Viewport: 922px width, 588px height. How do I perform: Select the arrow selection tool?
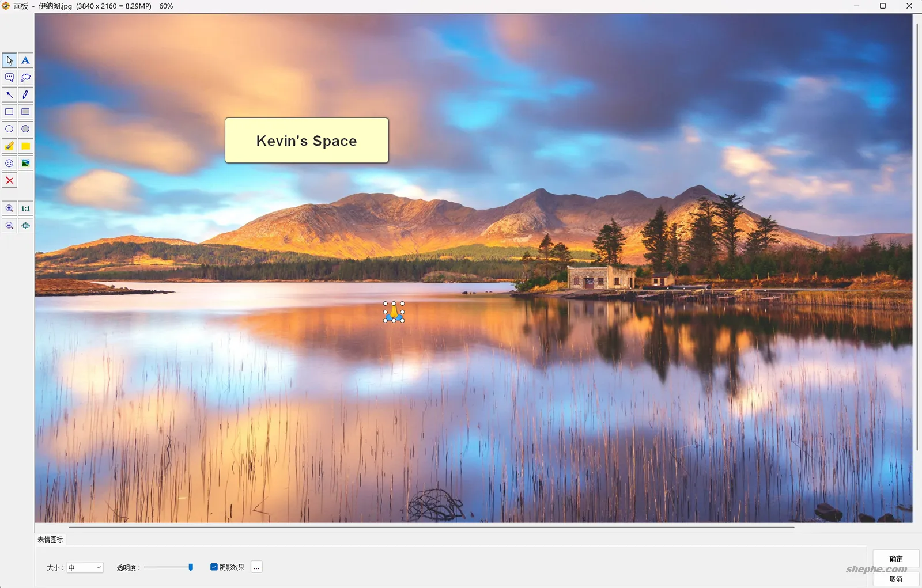pyautogui.click(x=9, y=60)
